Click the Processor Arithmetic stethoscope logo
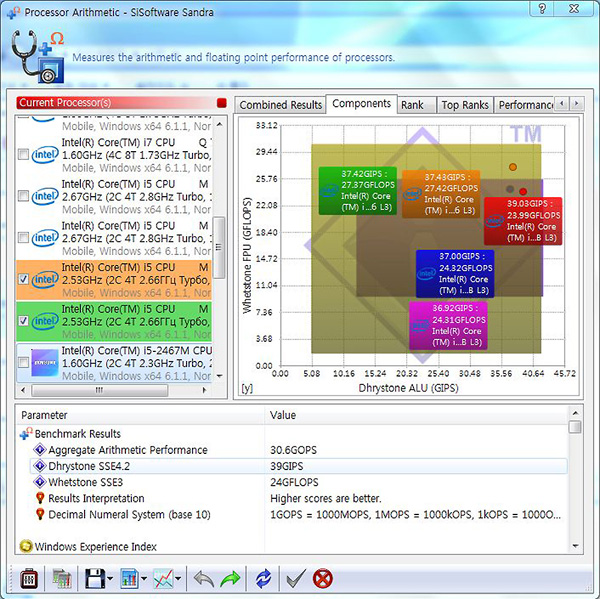Screen dimensions: 600x599 coord(38,57)
